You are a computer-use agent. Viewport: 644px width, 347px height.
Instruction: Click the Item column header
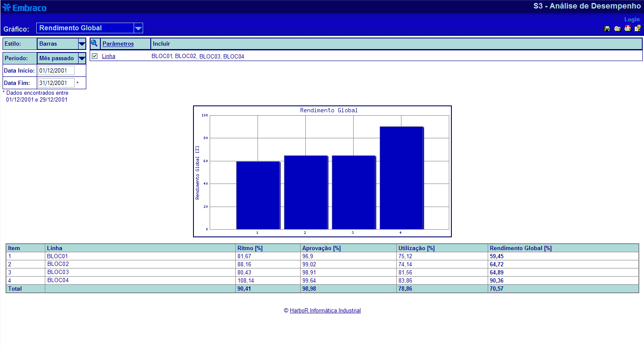[26, 248]
